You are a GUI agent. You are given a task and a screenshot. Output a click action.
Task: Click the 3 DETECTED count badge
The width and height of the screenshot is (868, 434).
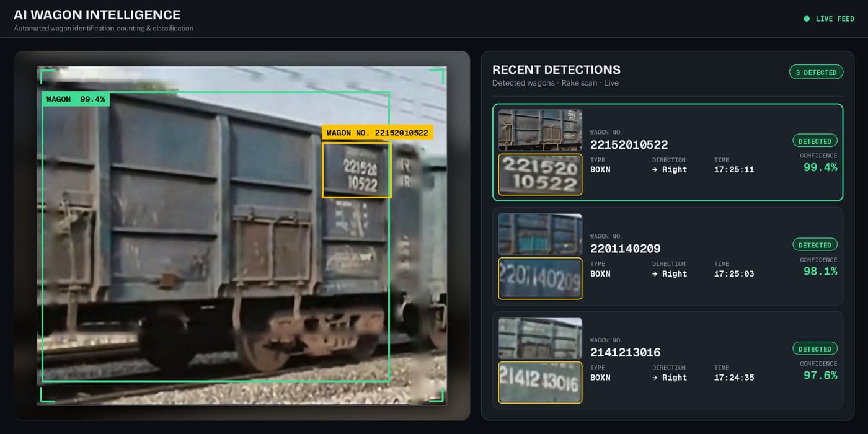pos(816,73)
